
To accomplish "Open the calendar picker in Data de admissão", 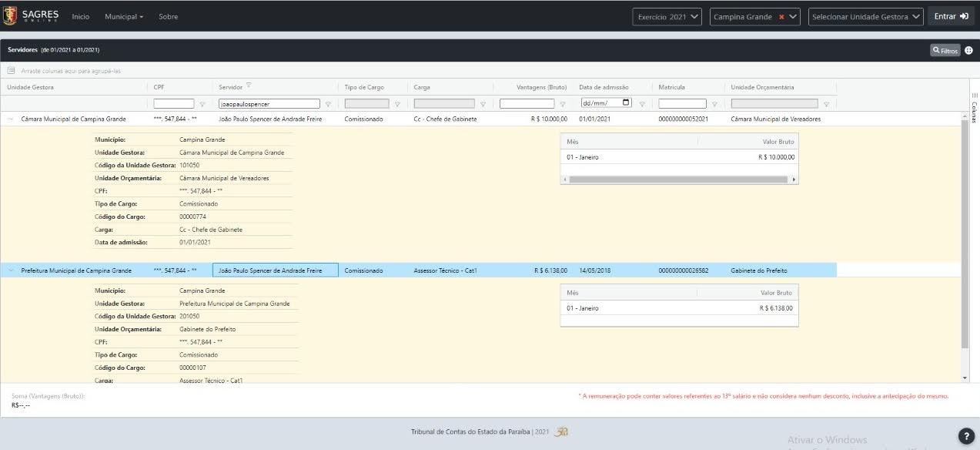I will (x=625, y=103).
